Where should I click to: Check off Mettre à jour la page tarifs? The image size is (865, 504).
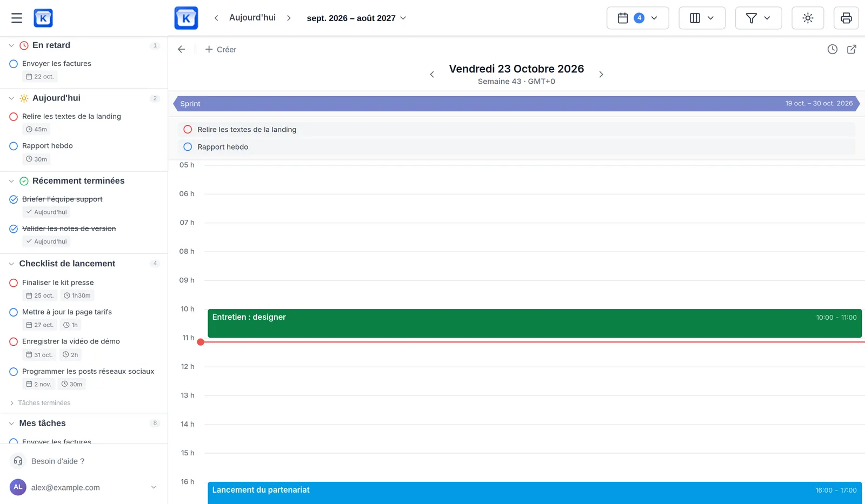(14, 312)
